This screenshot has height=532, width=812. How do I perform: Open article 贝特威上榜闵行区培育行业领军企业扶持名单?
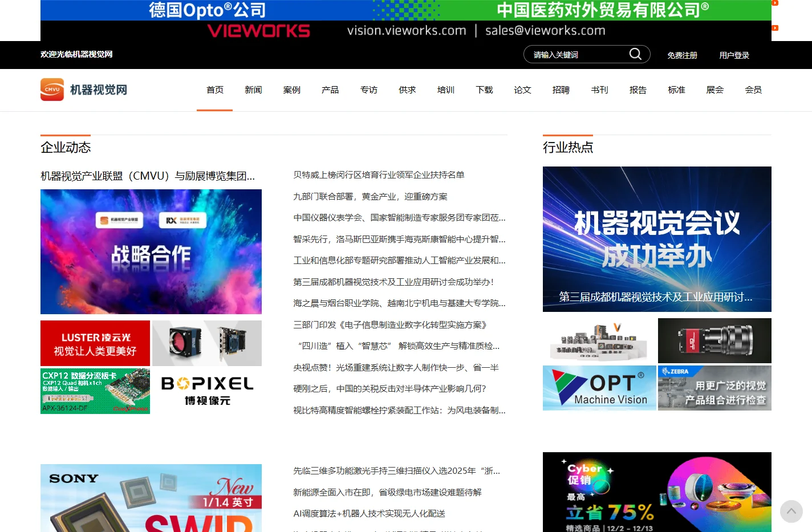click(379, 175)
